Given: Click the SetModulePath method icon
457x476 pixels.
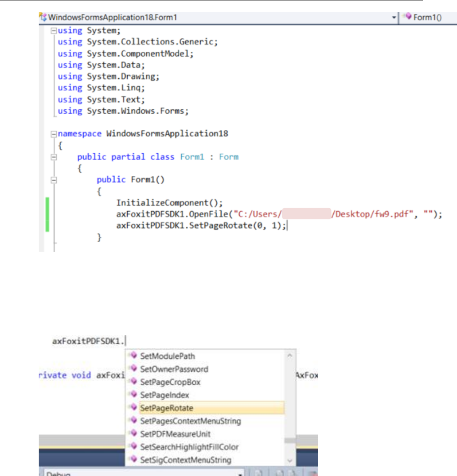Looking at the screenshot, I should click(133, 355).
